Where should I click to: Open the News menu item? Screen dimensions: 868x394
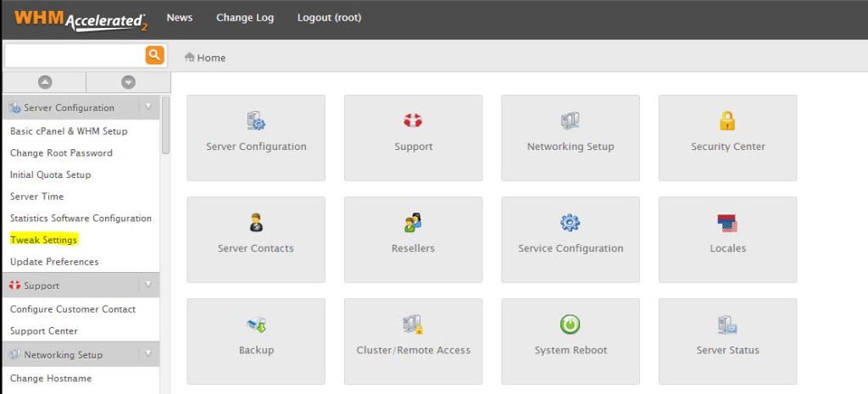(180, 18)
